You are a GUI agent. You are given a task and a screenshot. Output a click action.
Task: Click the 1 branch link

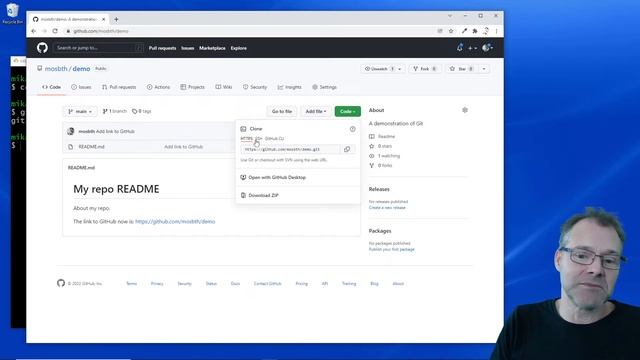pyautogui.click(x=115, y=111)
